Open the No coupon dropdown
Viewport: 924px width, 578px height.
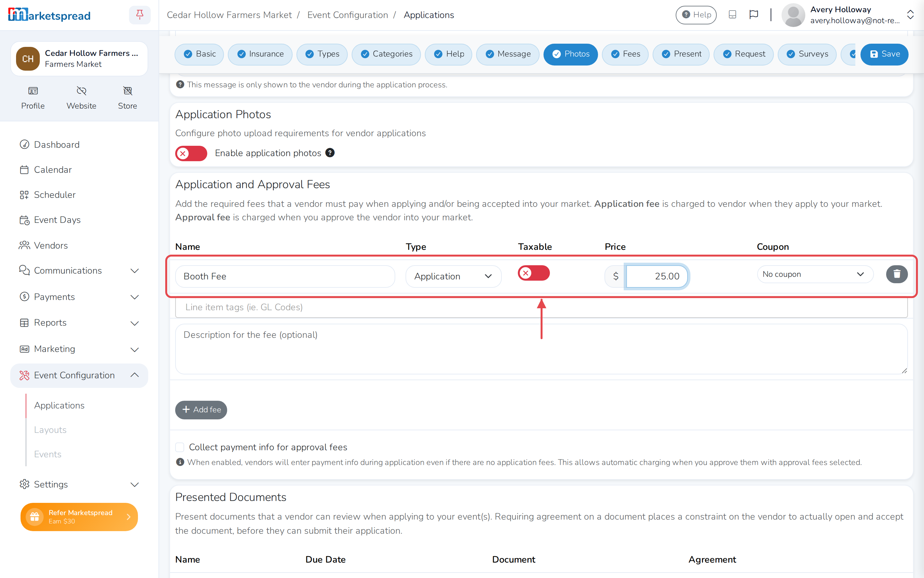click(x=815, y=274)
